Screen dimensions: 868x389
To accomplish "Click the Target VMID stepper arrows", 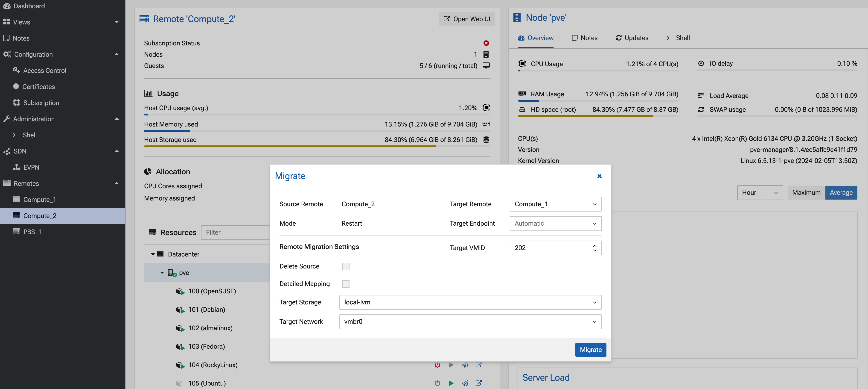I will tap(594, 248).
